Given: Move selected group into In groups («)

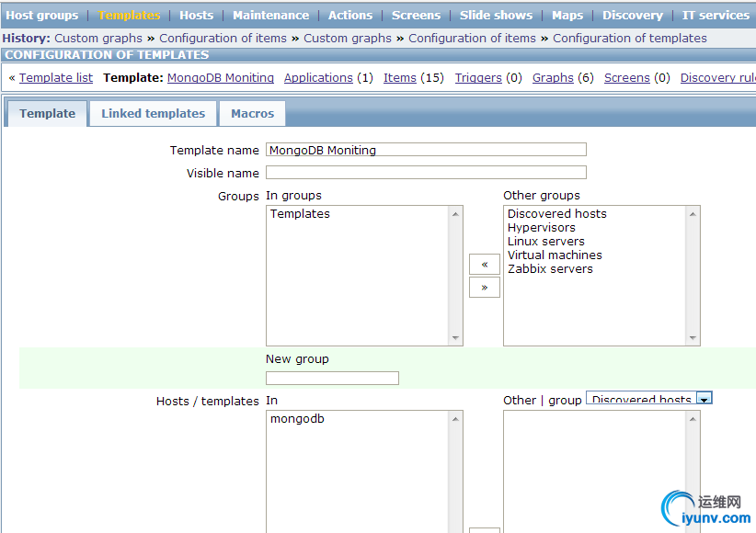Looking at the screenshot, I should [x=485, y=264].
